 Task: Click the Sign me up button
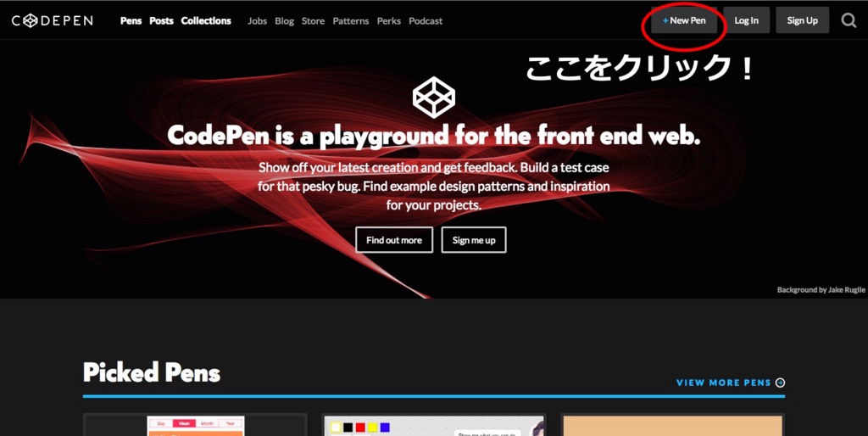[x=474, y=240]
